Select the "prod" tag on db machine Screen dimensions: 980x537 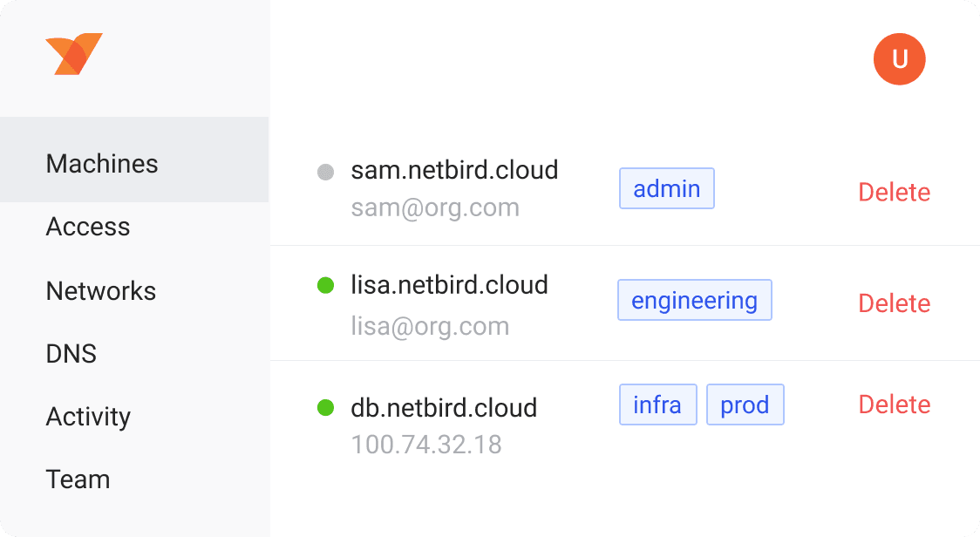click(745, 404)
